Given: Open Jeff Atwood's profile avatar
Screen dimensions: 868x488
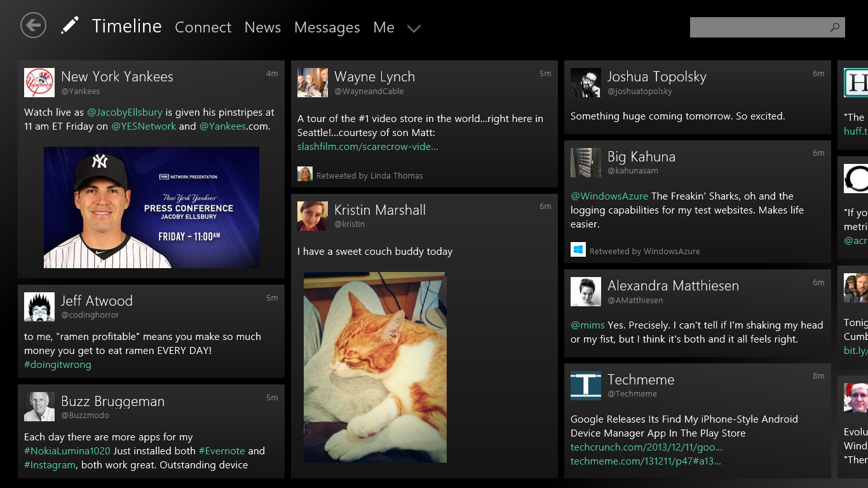Looking at the screenshot, I should click(x=39, y=307).
